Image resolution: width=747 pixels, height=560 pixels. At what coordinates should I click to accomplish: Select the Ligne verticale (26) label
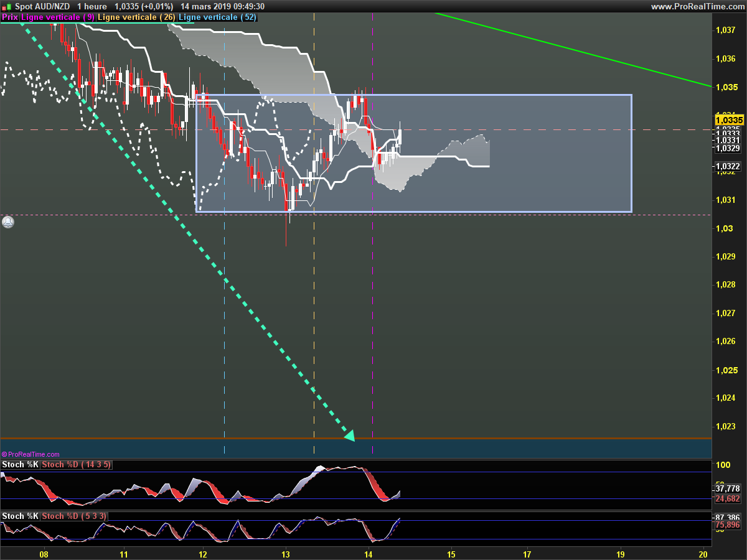(x=137, y=17)
